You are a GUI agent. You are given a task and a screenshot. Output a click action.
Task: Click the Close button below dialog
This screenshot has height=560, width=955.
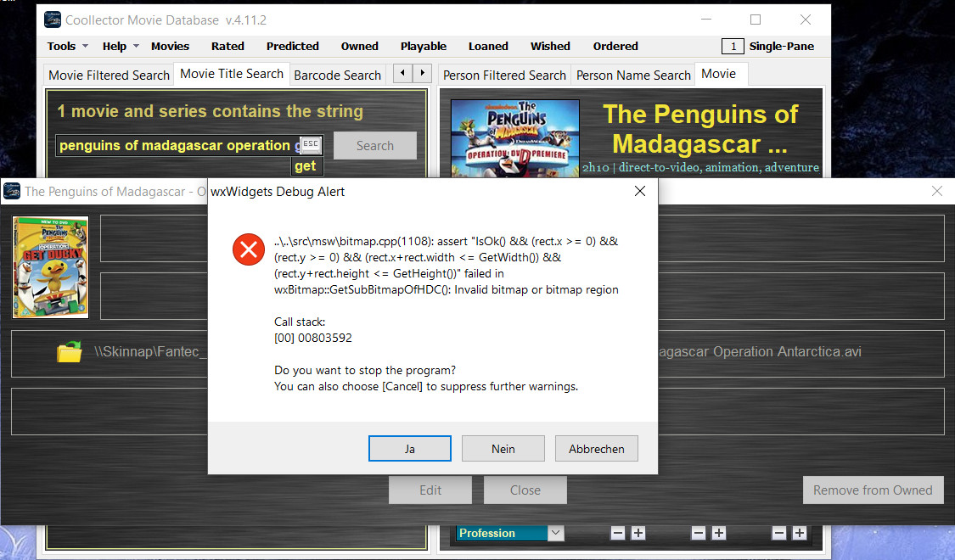click(525, 490)
